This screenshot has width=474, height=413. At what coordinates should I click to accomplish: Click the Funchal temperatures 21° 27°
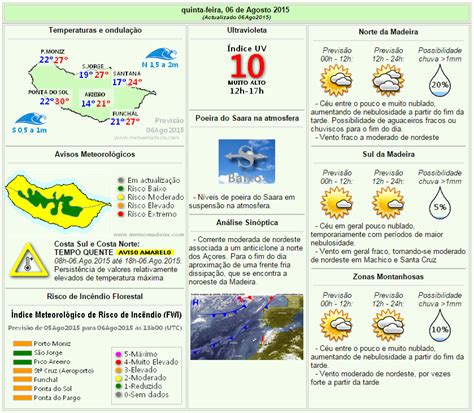[x=125, y=122]
